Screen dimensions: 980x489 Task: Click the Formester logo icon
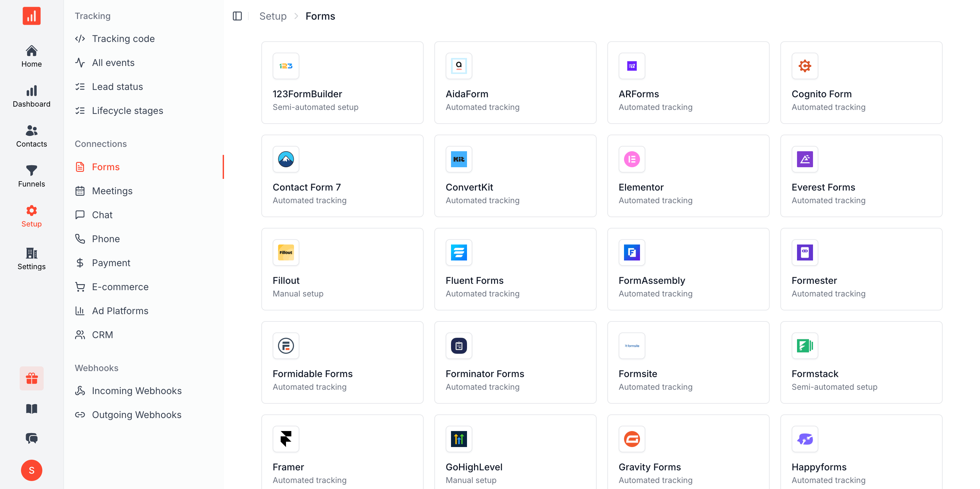[x=805, y=252]
